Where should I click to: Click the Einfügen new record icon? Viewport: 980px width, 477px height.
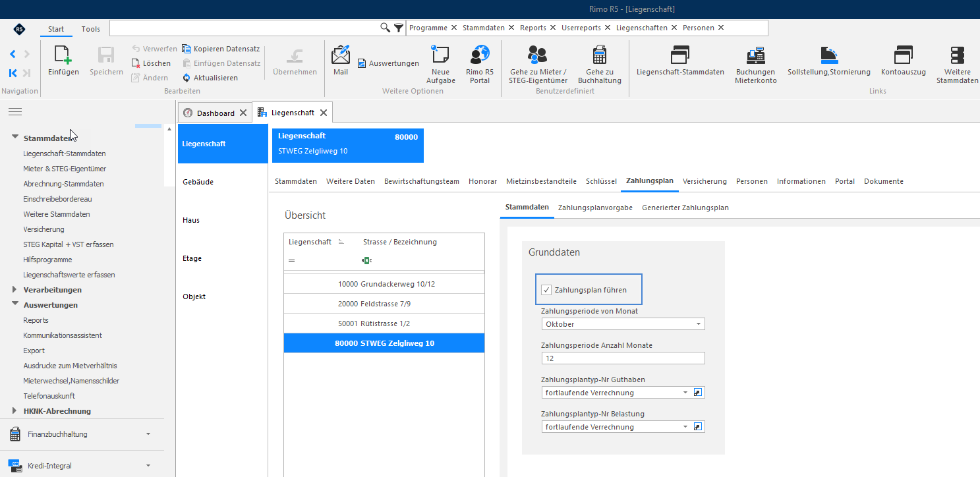(63, 55)
